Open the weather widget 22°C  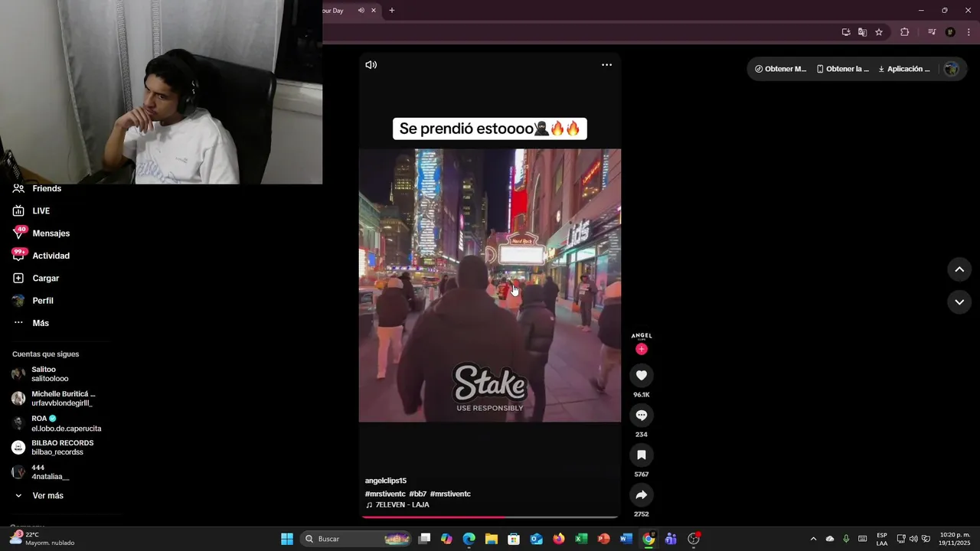coord(42,539)
